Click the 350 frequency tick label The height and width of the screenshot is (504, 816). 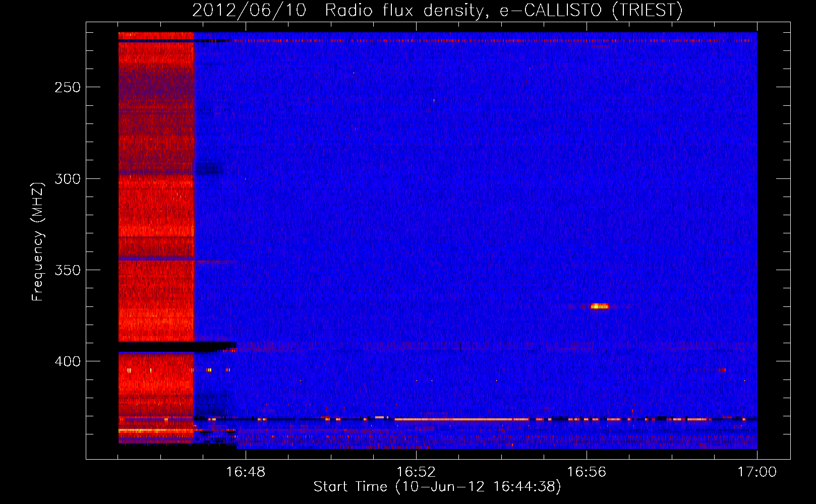[x=68, y=270]
